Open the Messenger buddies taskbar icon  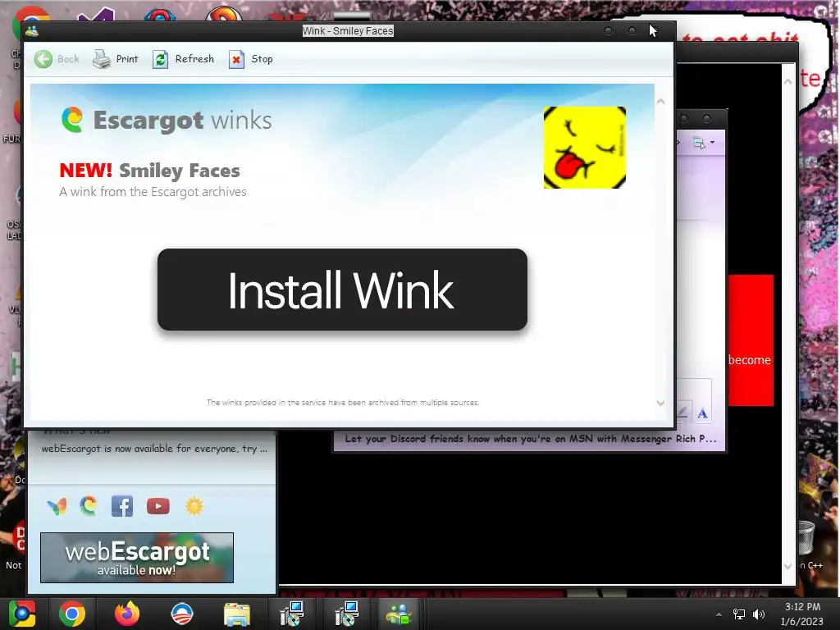(x=398, y=614)
